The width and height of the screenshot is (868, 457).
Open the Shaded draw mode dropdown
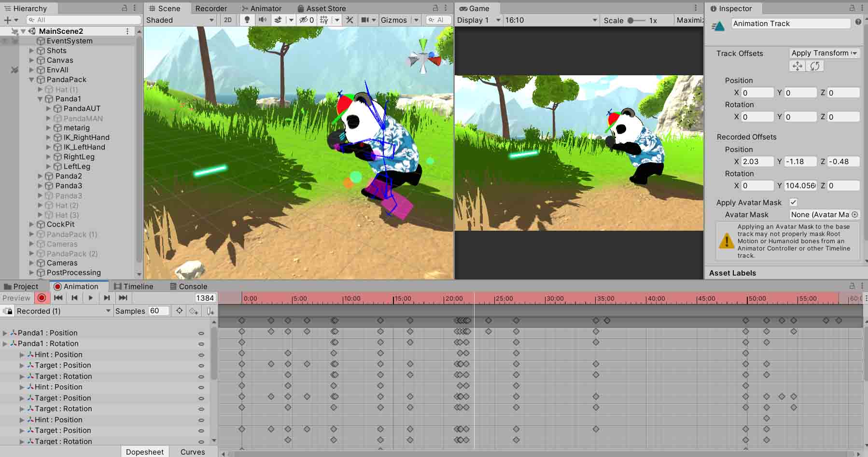point(180,20)
